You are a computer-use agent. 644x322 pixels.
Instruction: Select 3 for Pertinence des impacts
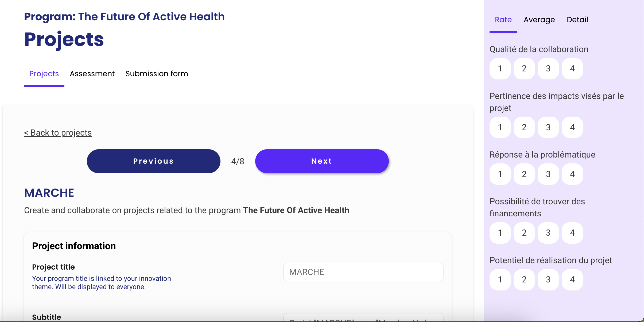548,127
